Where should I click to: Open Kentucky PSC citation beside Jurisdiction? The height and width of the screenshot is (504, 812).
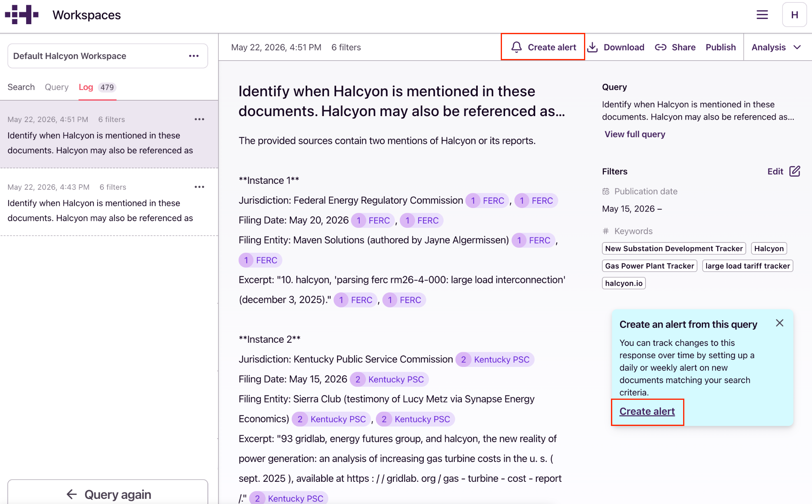[x=494, y=359]
